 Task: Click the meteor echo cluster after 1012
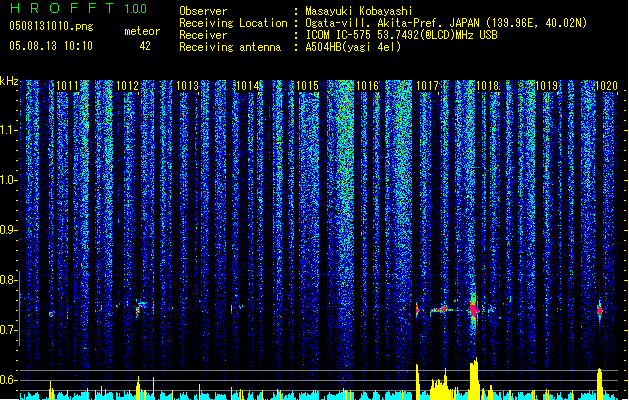(x=142, y=309)
